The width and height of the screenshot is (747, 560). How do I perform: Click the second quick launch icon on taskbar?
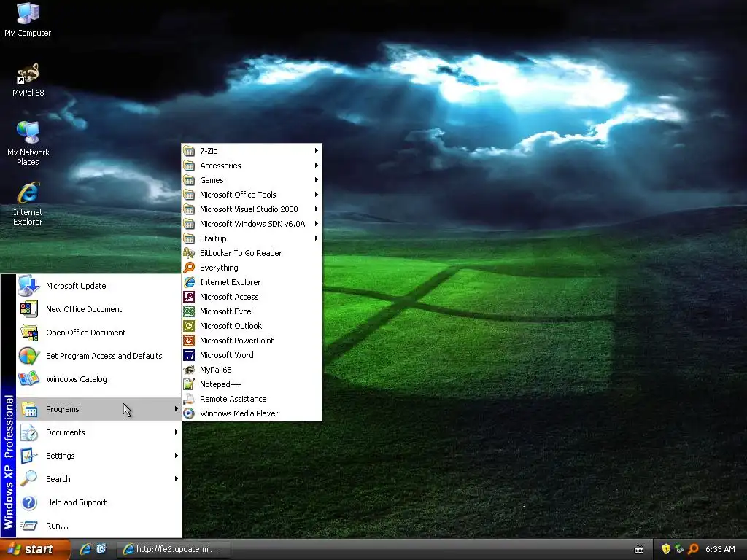(101, 549)
